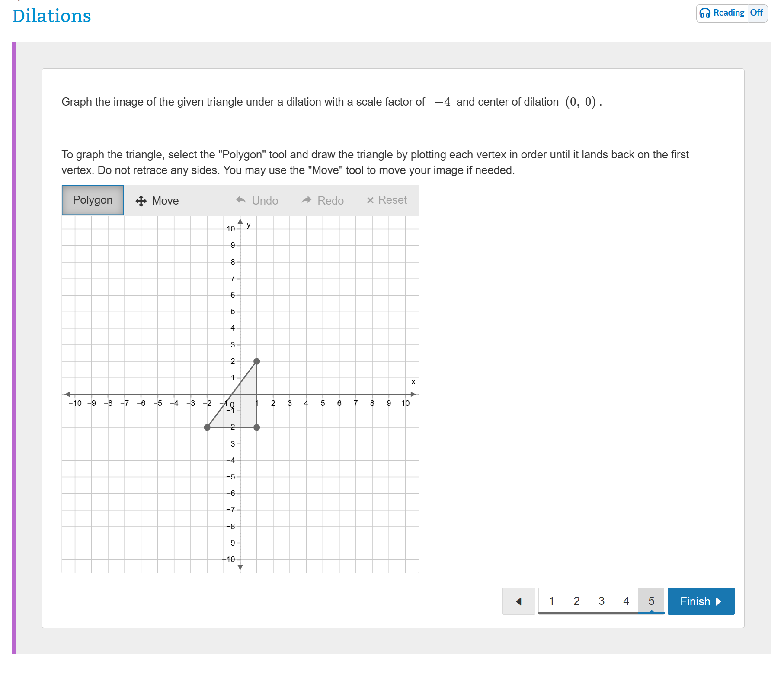Click the Finish button
The width and height of the screenshot is (784, 675).
pos(701,601)
